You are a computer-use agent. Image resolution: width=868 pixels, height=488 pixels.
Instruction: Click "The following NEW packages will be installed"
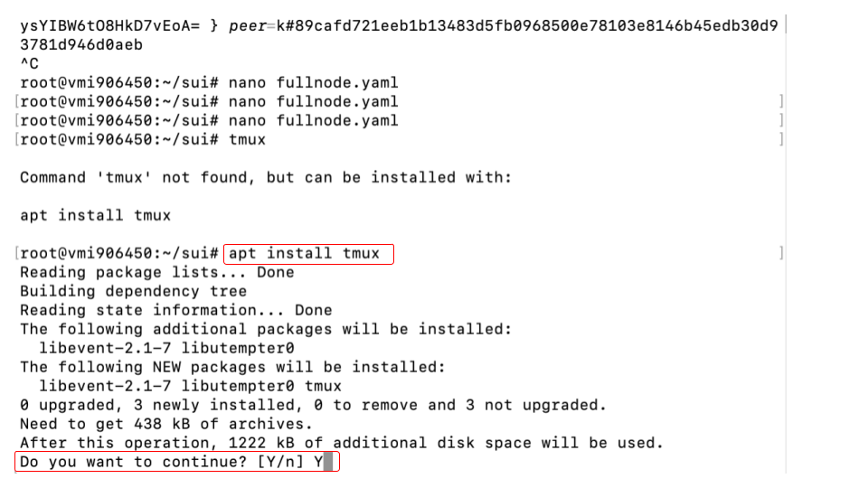(x=232, y=368)
